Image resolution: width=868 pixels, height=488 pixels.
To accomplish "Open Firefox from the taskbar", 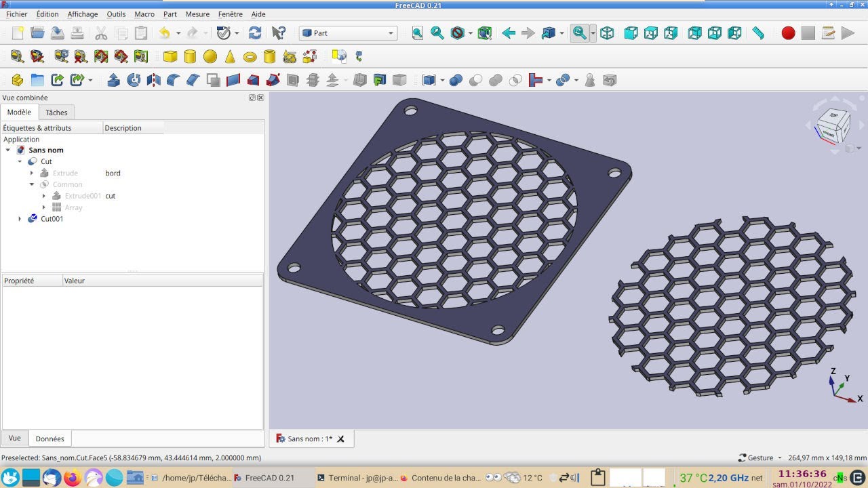I will pos(73,478).
